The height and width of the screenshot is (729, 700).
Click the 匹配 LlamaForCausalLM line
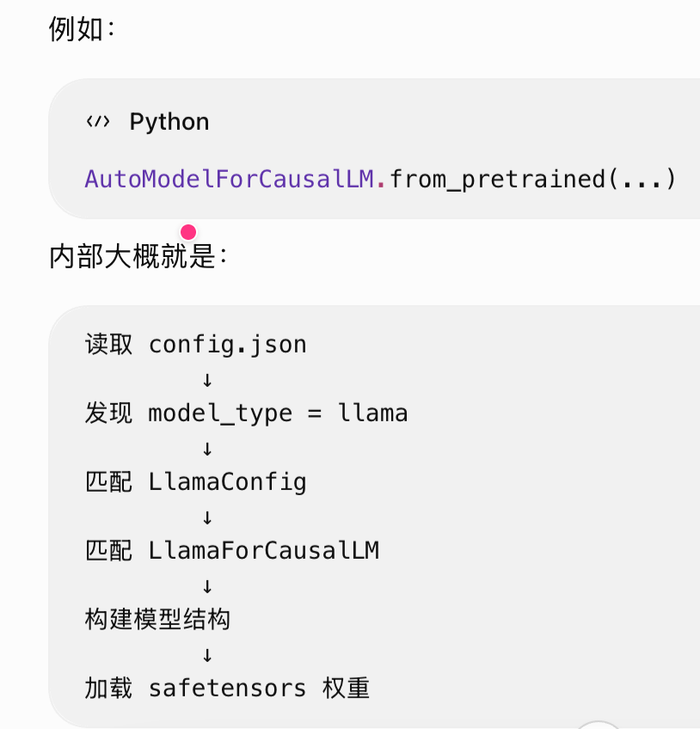tap(232, 551)
